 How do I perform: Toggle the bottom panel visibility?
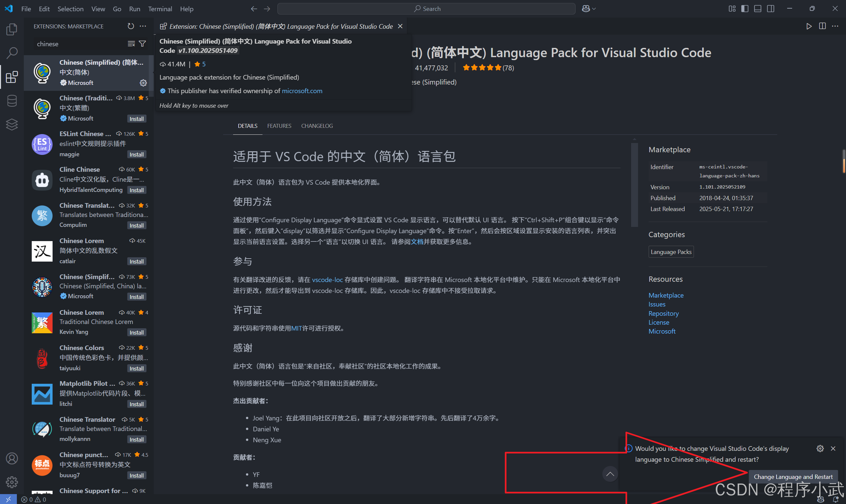click(x=757, y=9)
